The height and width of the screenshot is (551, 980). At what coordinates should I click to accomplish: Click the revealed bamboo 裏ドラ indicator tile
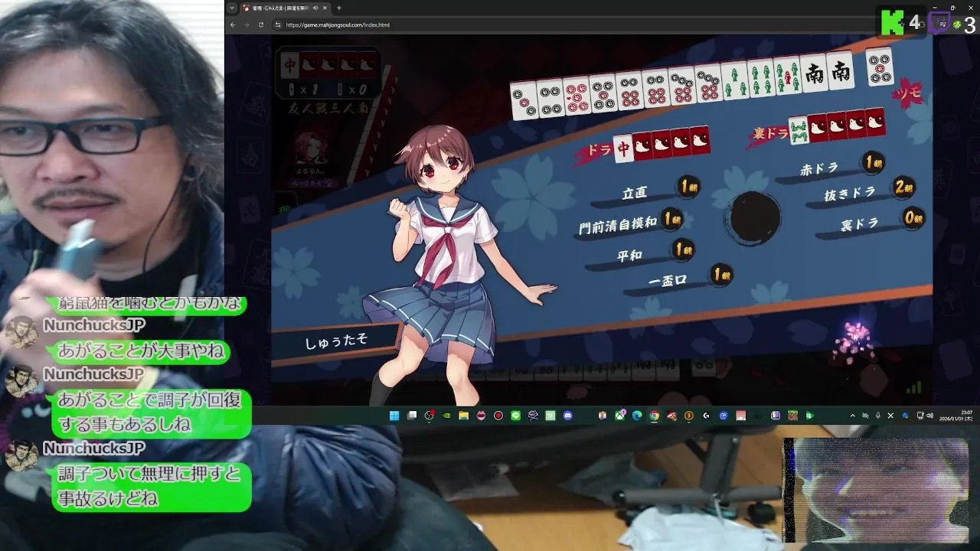[x=799, y=130]
